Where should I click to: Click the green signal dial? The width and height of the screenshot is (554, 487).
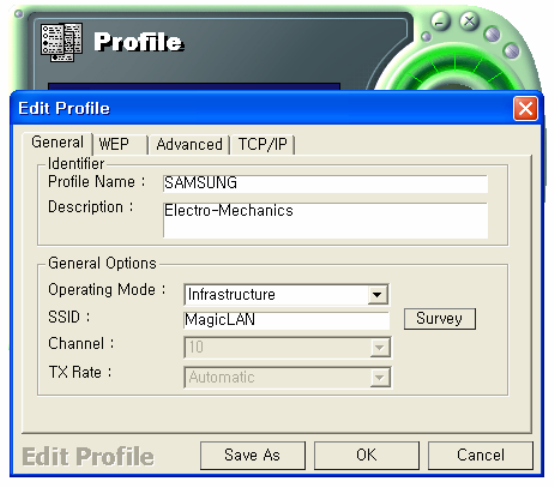point(456,72)
